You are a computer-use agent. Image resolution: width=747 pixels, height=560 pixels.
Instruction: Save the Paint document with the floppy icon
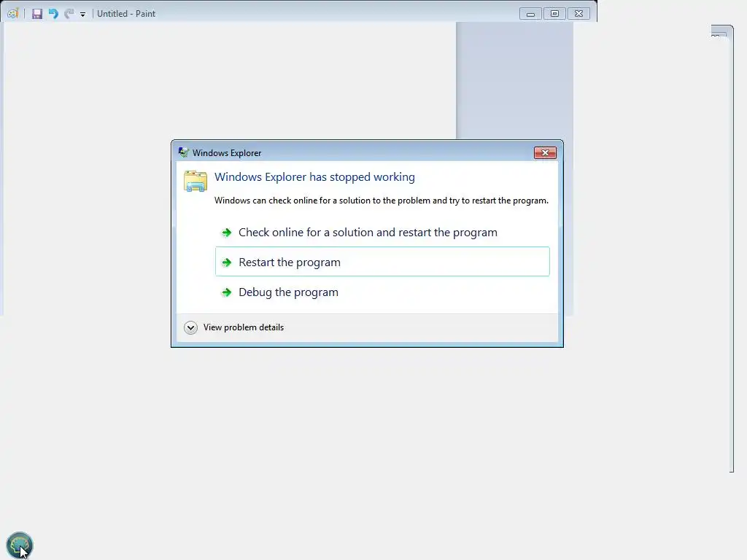point(37,14)
